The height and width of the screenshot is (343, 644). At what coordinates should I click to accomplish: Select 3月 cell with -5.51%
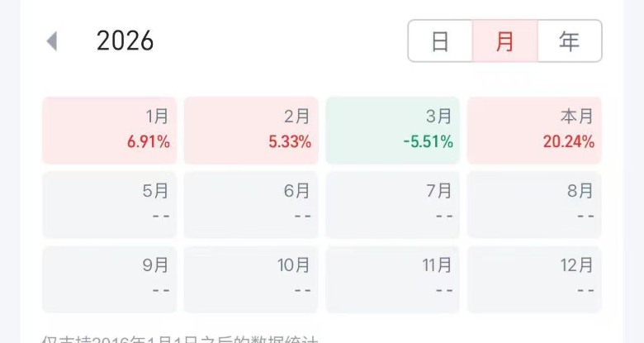(392, 130)
